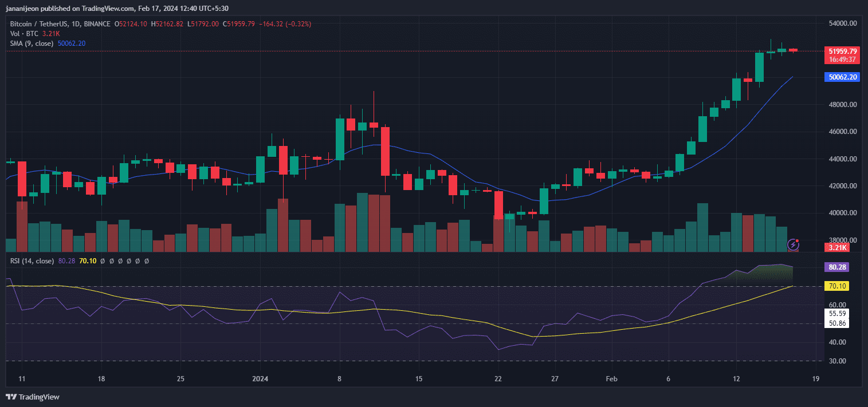868x407 pixels.
Task: Click the SMA legend value 50062.20
Action: 72,44
